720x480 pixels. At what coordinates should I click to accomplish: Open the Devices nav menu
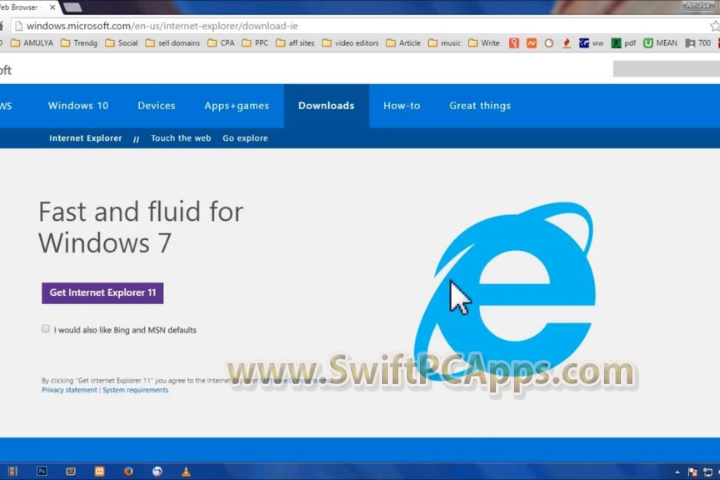click(157, 106)
